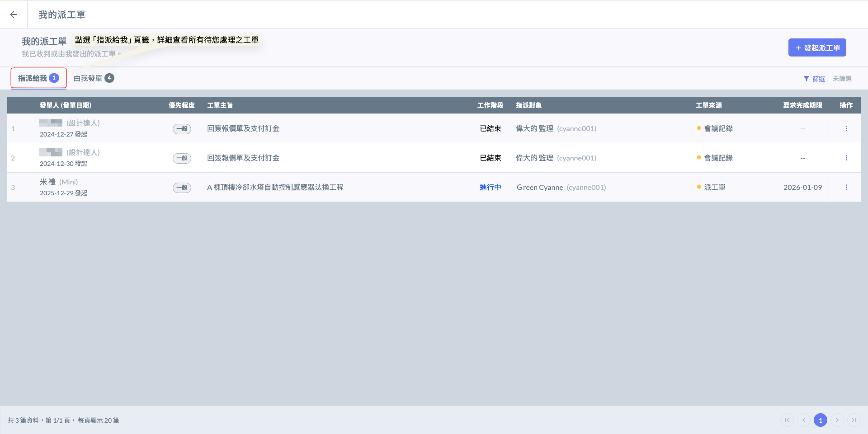Open the 篩選 filter icon
This screenshot has height=434, width=868.
point(806,79)
